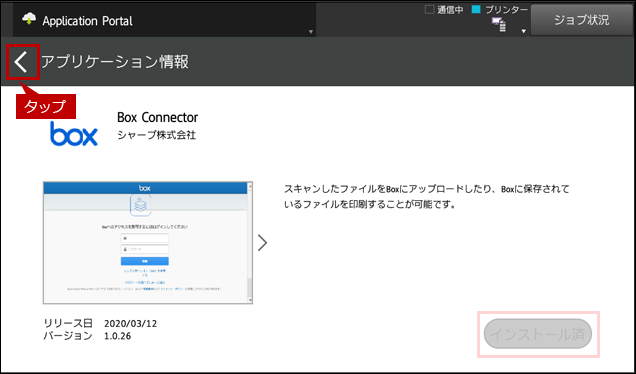Select the アプリケーション情報 header title
This screenshot has height=374, width=636.
(115, 62)
